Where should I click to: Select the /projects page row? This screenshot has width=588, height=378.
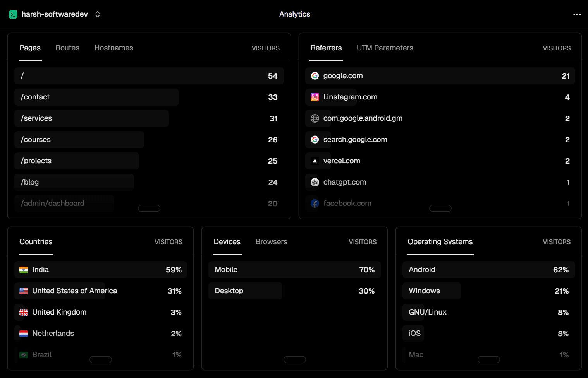coord(149,161)
